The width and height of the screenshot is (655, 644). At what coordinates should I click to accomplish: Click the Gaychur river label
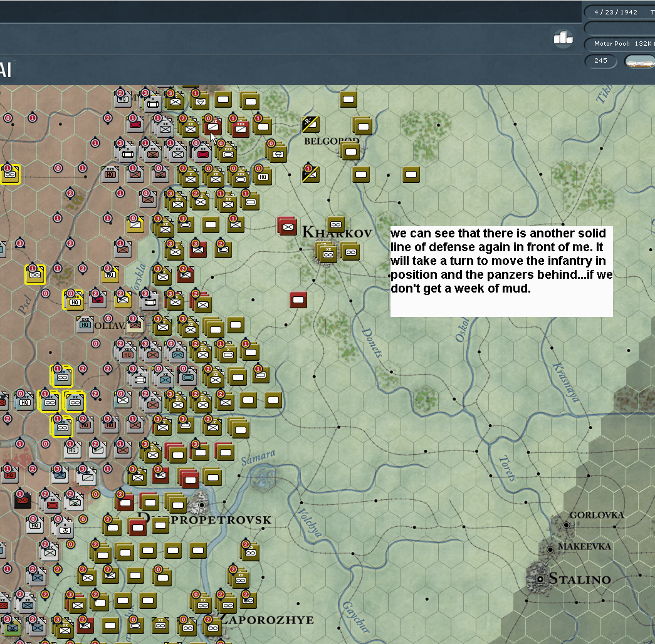pos(356,617)
